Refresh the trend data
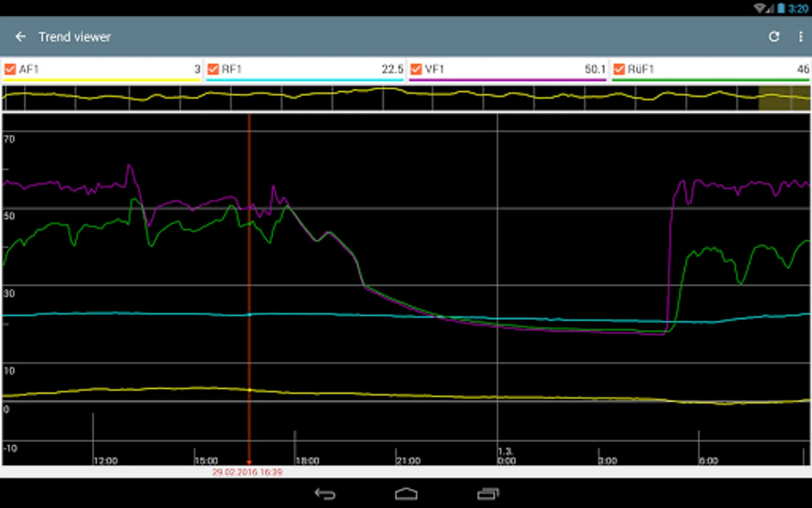Image resolution: width=812 pixels, height=508 pixels. coord(774,37)
